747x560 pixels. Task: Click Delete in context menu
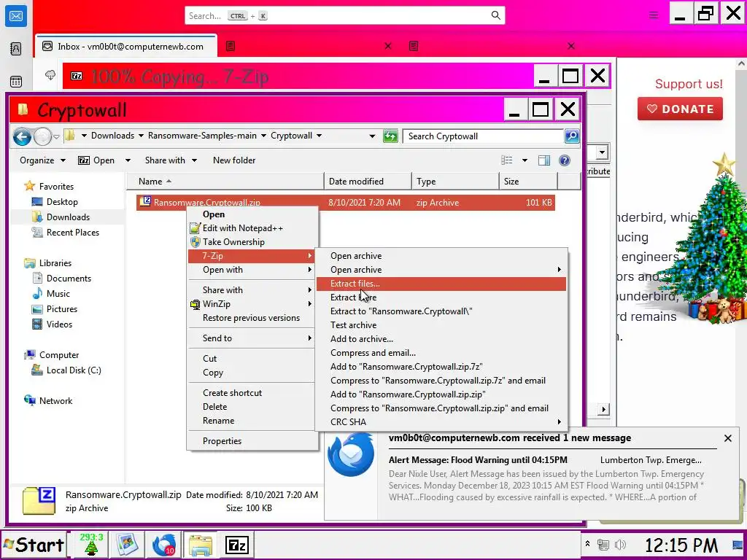252,407
